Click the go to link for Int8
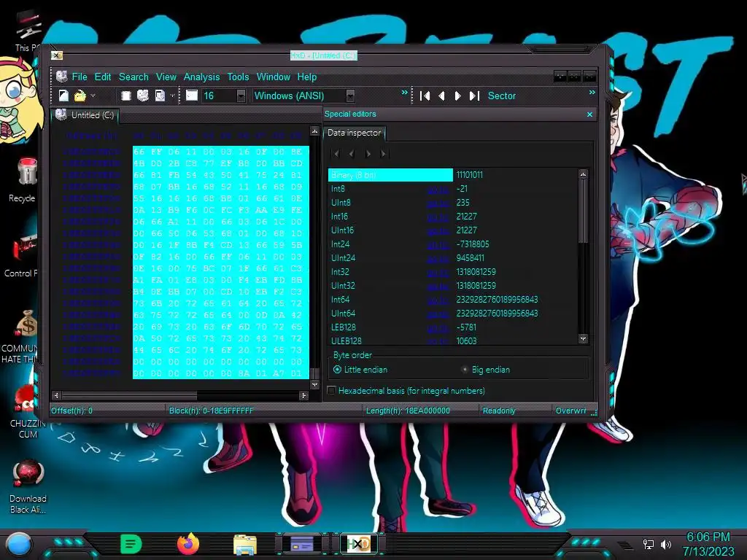747x560 pixels. [x=438, y=189]
